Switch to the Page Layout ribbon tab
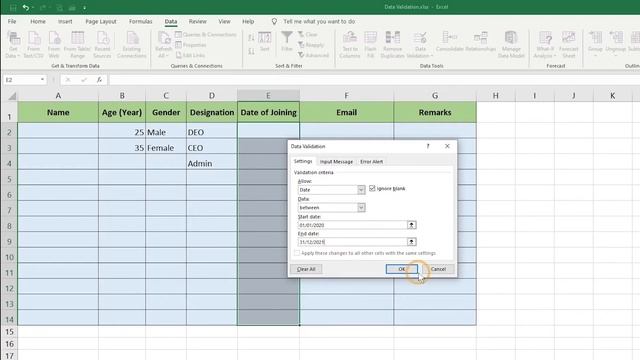 101,21
